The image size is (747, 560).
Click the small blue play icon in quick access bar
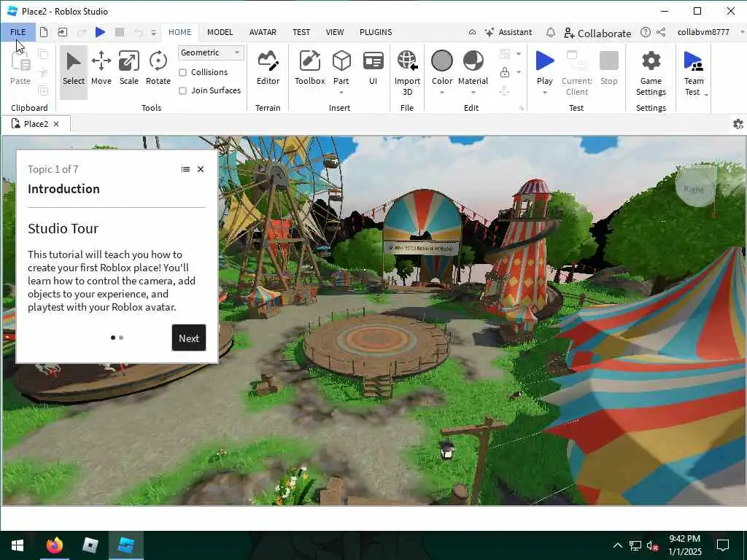click(x=100, y=32)
